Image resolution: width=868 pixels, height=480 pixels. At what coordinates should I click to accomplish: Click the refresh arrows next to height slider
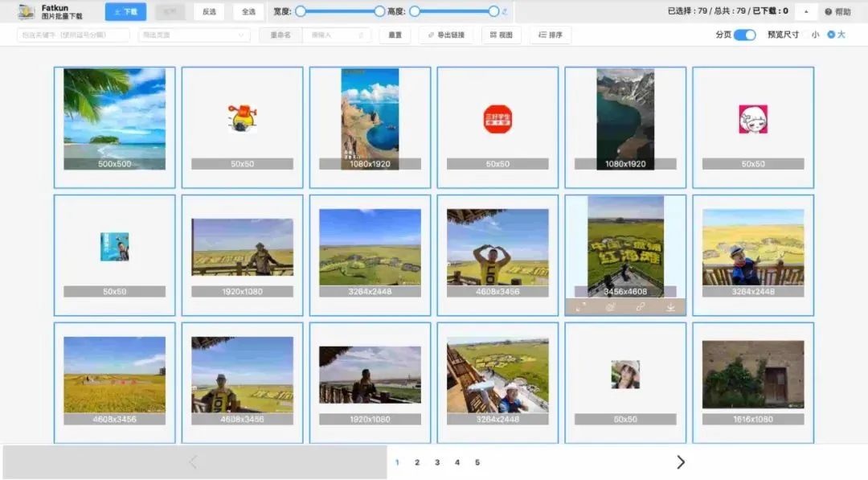click(x=505, y=11)
